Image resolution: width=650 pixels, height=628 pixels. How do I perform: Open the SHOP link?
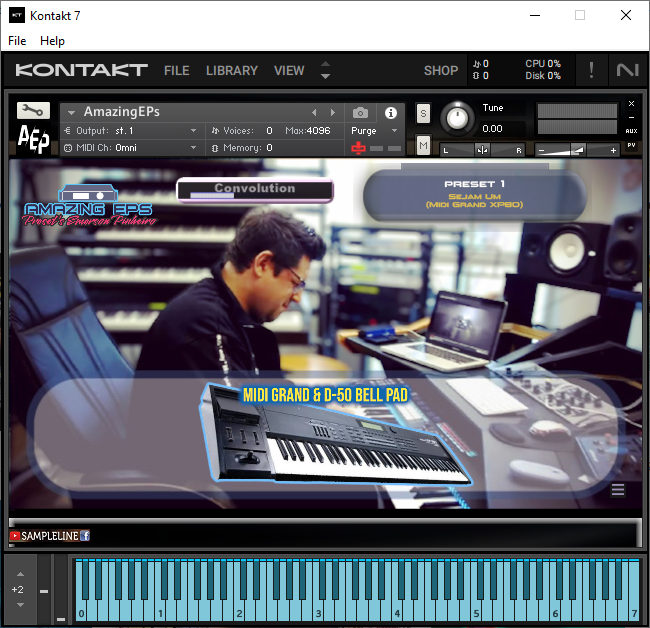pos(441,70)
